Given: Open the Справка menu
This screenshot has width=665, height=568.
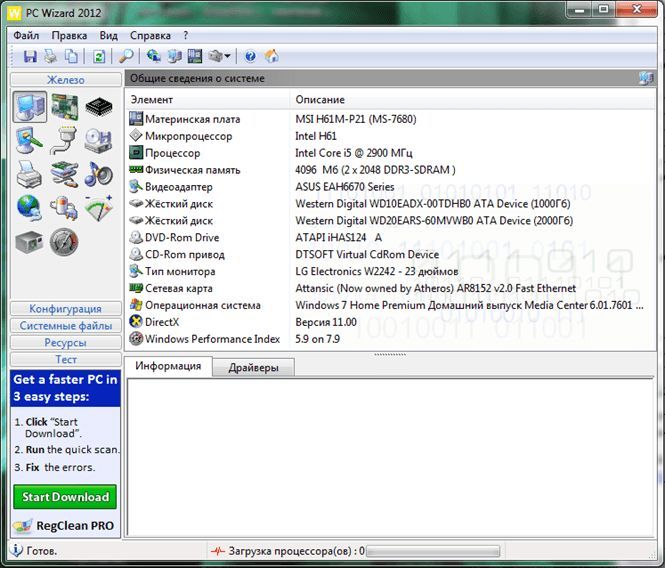Looking at the screenshot, I should (x=150, y=35).
